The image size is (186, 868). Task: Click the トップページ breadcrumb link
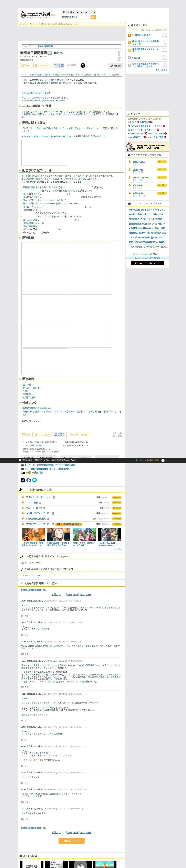point(29,46)
